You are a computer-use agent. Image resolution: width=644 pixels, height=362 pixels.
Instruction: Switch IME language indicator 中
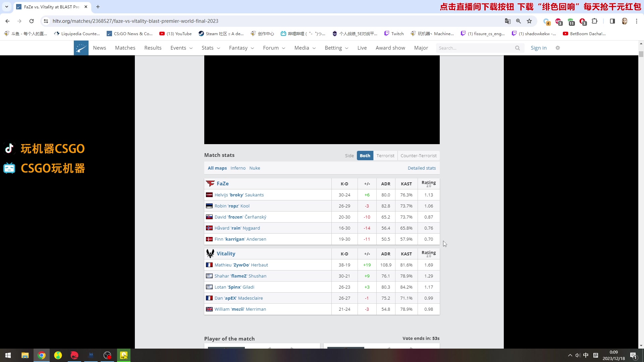[586, 355]
